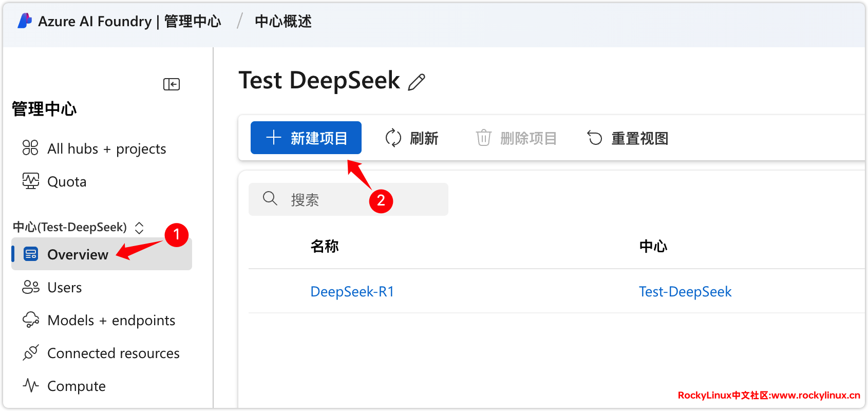Open the Overview page in the sidebar
The width and height of the screenshot is (868, 411).
[x=78, y=255]
